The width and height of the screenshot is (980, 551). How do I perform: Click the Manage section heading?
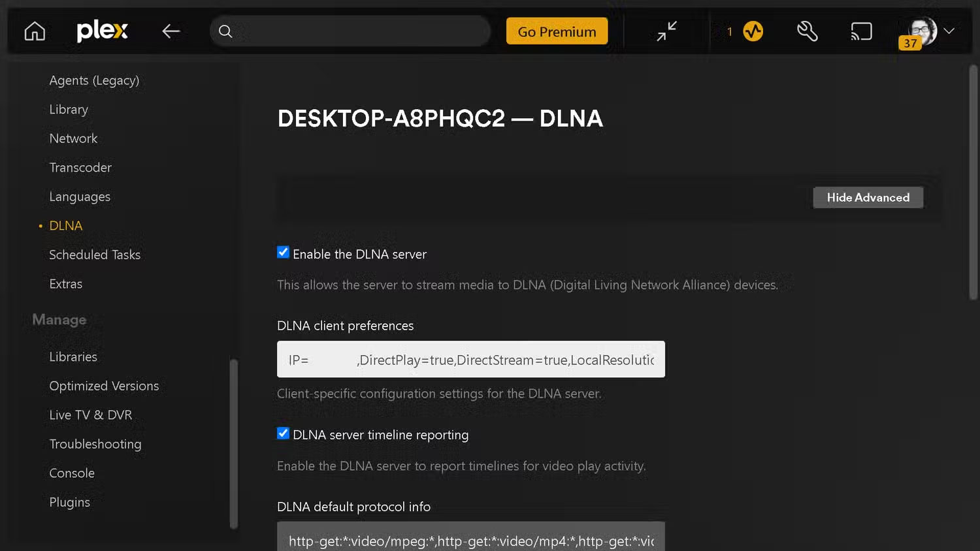click(x=59, y=320)
